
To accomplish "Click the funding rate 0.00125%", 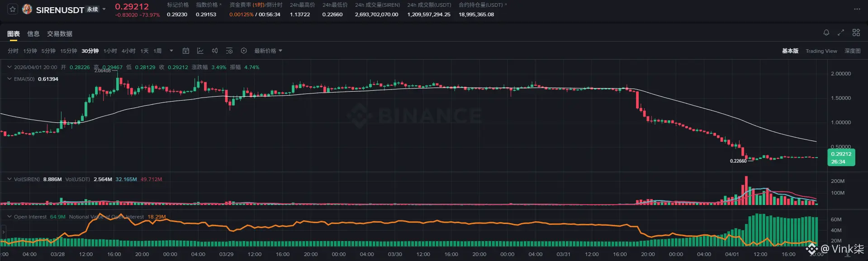I will coord(241,14).
